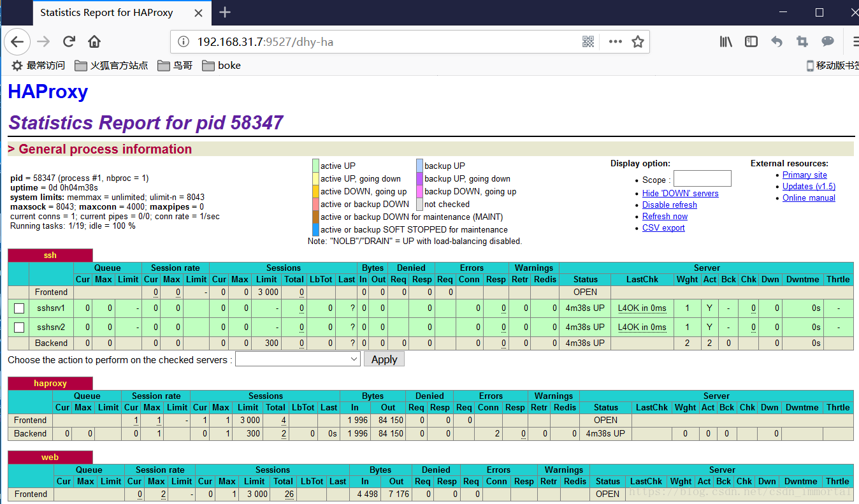Click haproxy Backend status 4m38s UP
This screenshot has height=504, width=859.
click(x=605, y=434)
